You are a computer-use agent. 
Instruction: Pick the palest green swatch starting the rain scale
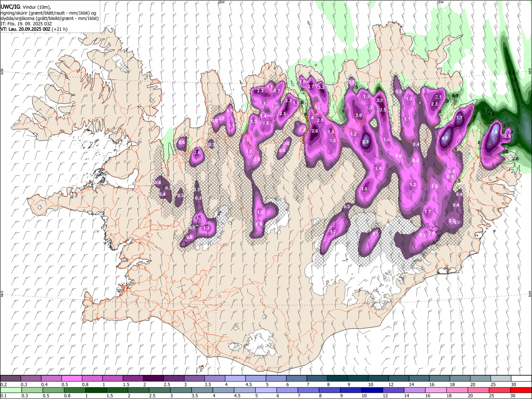point(11,390)
